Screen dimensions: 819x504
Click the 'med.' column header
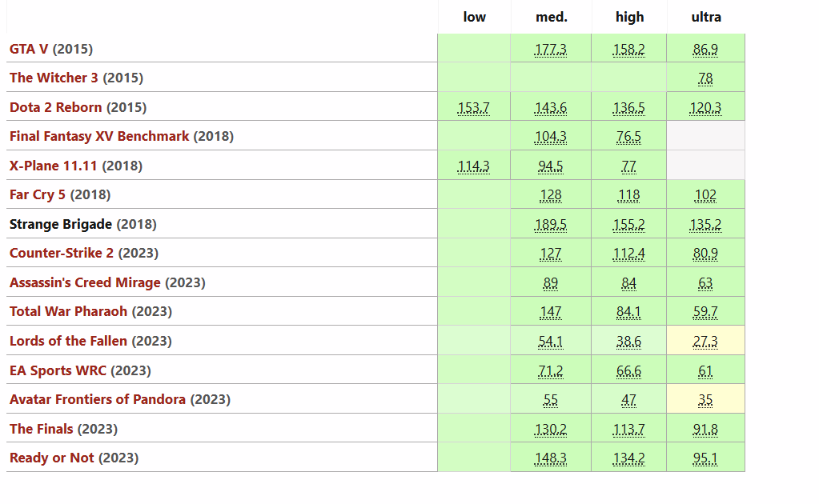tap(551, 18)
